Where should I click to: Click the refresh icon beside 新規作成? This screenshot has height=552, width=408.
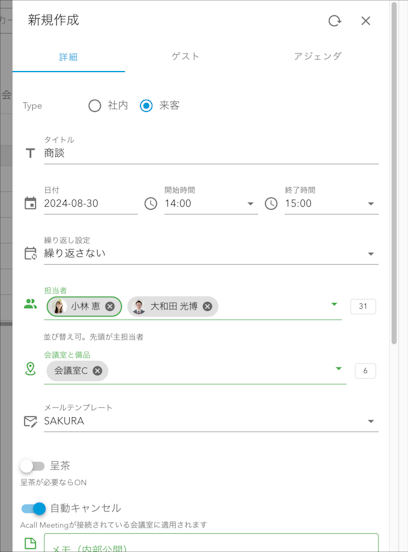point(334,21)
